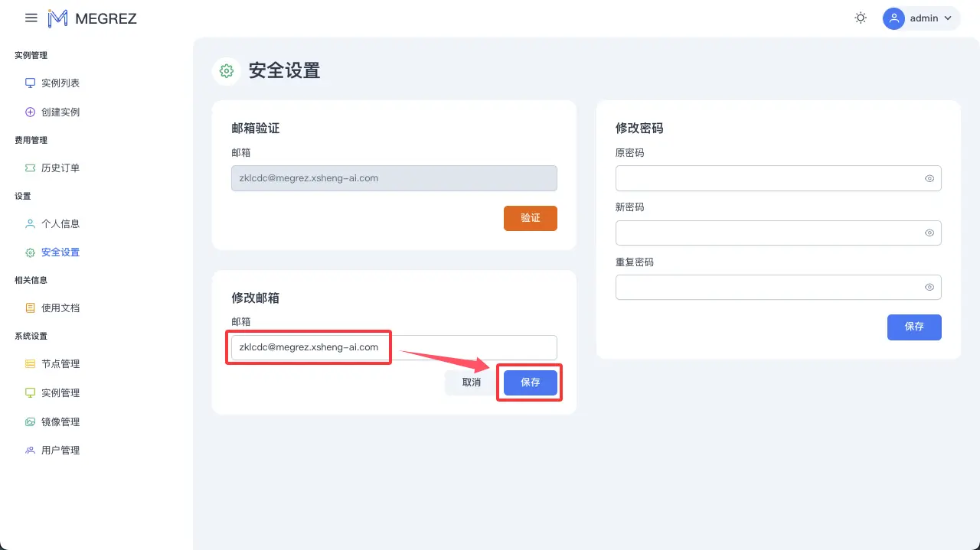Click the orange 验证 button

click(530, 218)
